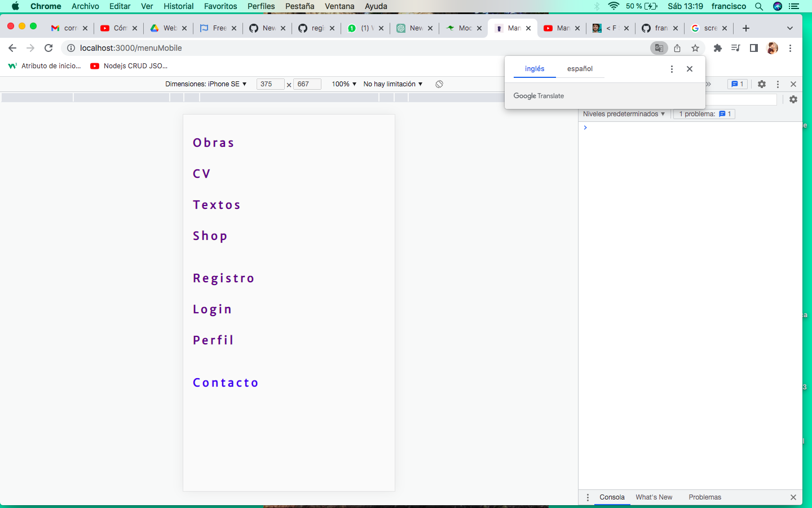Open console settings gear icon
812x508 pixels.
[x=793, y=99]
